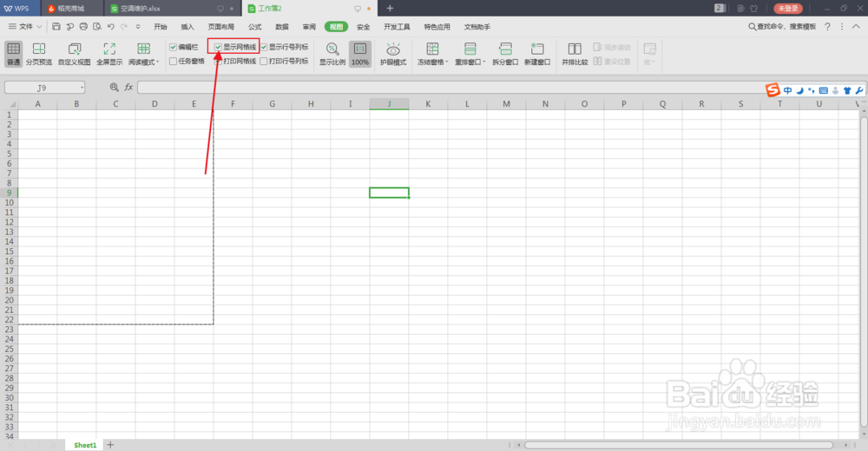Enable Print Row/Column Headers (打印行号列标)
This screenshot has height=451, width=868.
(x=264, y=62)
